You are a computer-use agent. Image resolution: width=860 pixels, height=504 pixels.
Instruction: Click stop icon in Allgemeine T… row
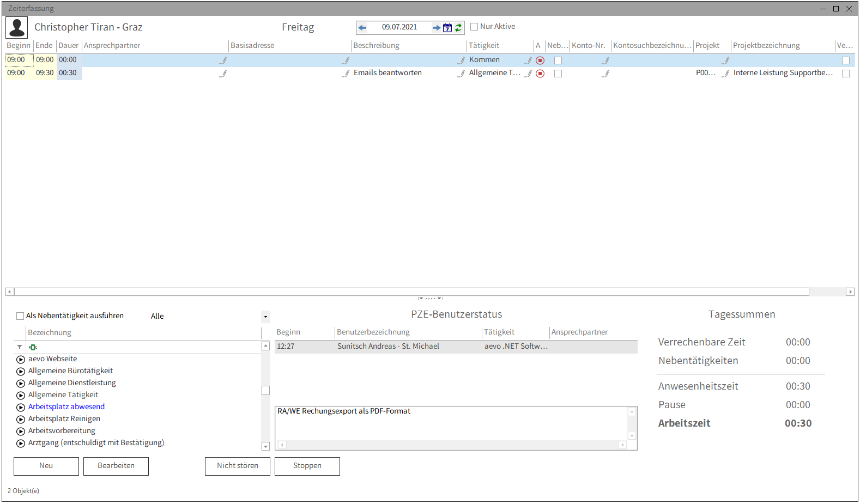(x=540, y=74)
